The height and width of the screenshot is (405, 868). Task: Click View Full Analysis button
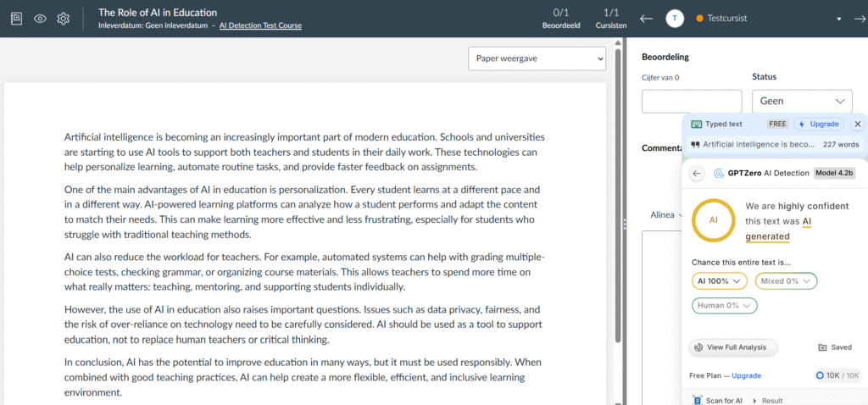point(733,347)
